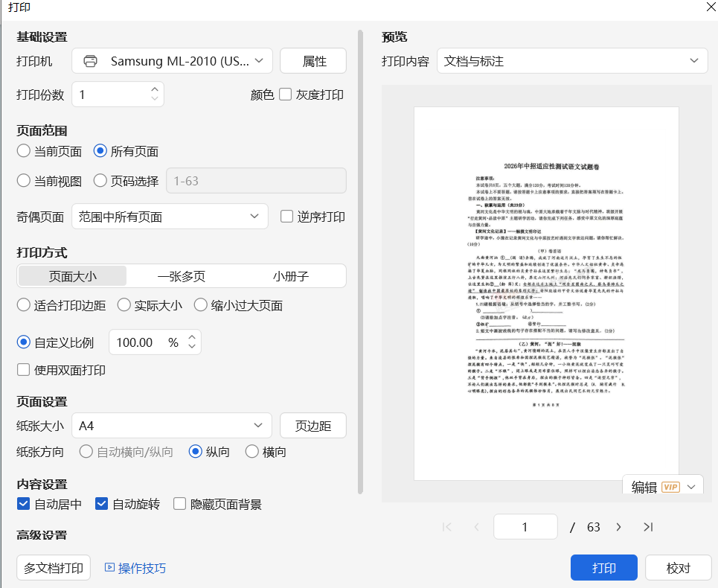This screenshot has width=718, height=588.
Task: Select 横向 paper orientation
Action: pos(251,452)
